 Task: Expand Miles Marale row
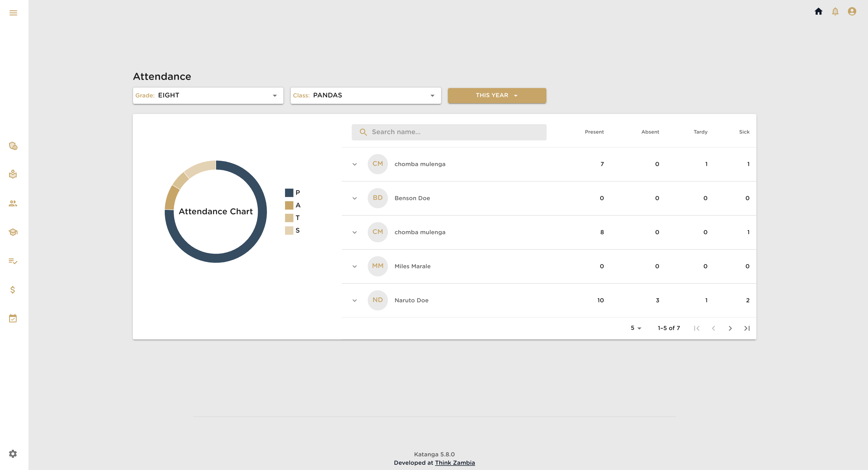(x=354, y=266)
